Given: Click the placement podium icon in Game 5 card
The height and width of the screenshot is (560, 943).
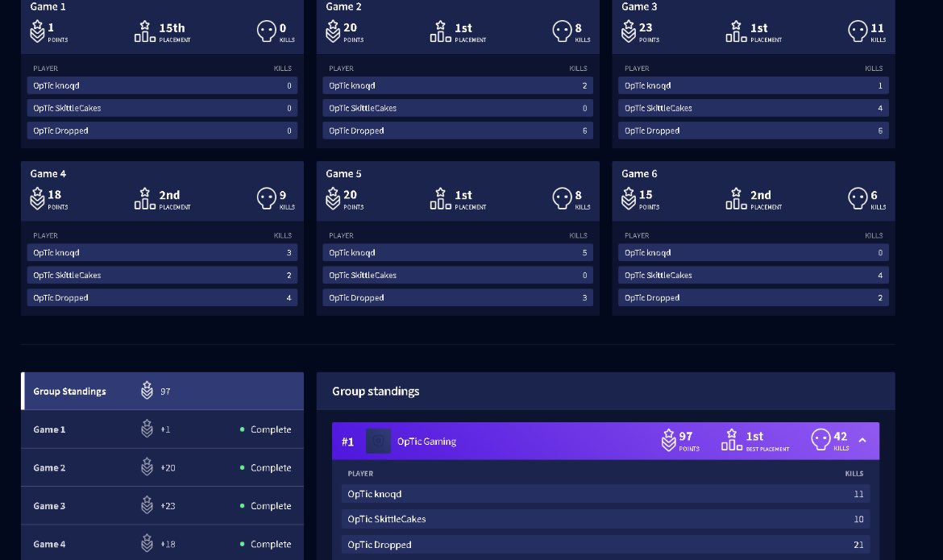Looking at the screenshot, I should tap(441, 198).
